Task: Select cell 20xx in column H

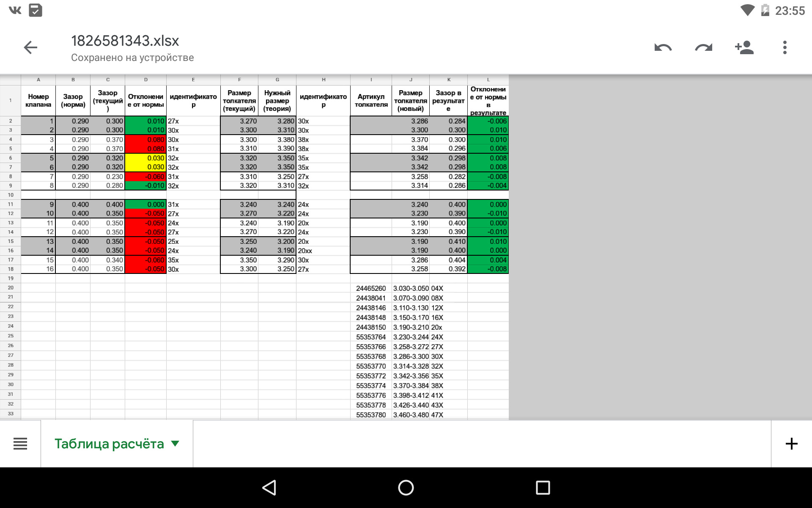Action: (324, 251)
